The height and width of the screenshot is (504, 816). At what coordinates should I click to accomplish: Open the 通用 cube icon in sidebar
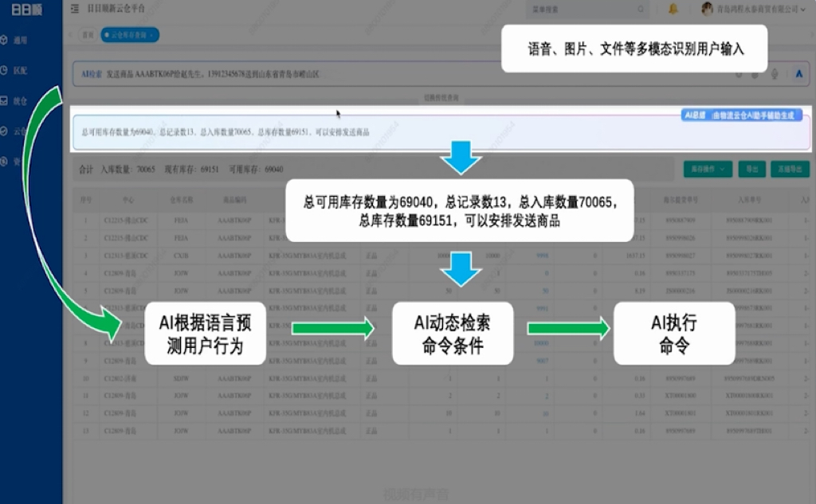pos(5,40)
